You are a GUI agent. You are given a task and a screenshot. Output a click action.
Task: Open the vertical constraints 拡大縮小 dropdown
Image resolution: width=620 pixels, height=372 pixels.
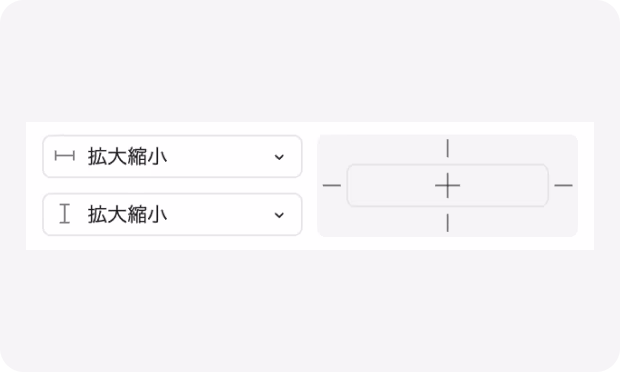click(x=172, y=215)
